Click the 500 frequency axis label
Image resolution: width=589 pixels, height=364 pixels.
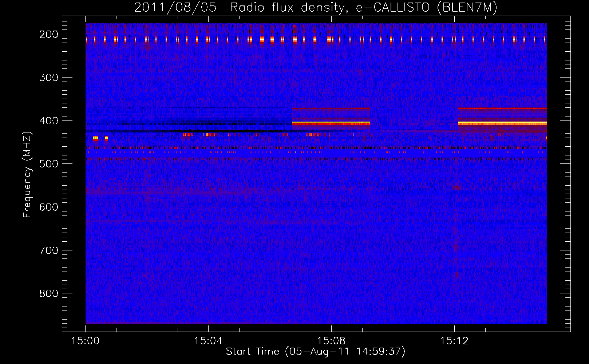[x=49, y=164]
